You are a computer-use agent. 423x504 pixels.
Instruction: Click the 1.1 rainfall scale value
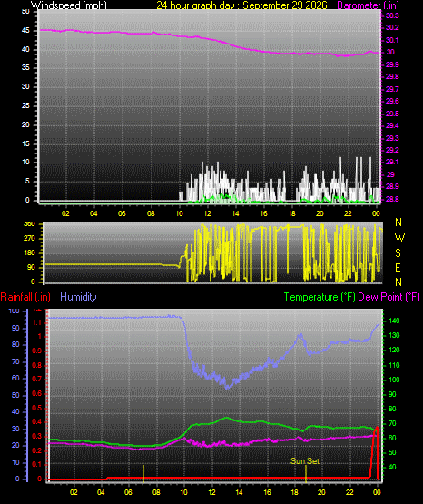point(37,322)
